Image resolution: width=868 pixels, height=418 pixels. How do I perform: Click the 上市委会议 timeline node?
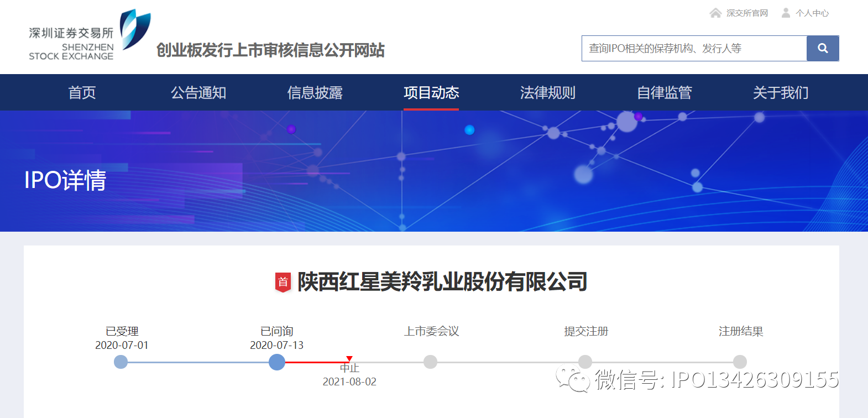click(x=430, y=362)
